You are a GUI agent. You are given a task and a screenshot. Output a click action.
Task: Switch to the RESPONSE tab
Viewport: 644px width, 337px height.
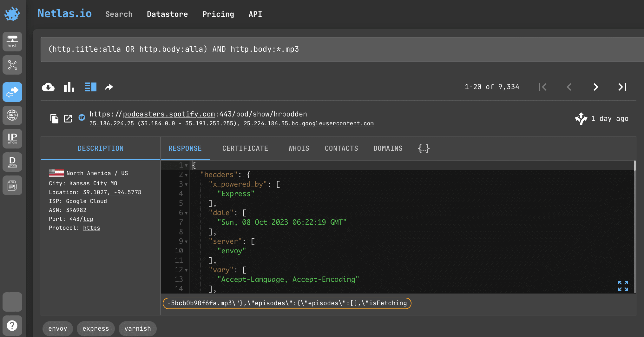point(185,148)
